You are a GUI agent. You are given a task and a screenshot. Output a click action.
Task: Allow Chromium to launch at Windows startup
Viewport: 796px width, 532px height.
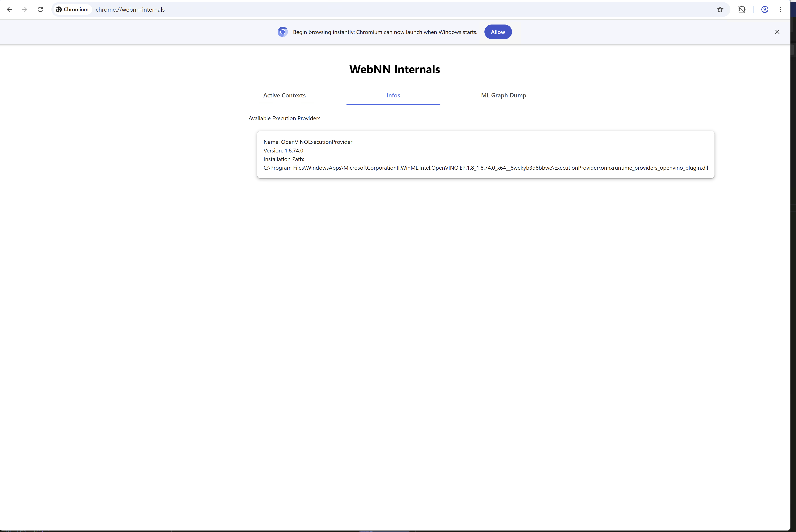[x=498, y=32]
